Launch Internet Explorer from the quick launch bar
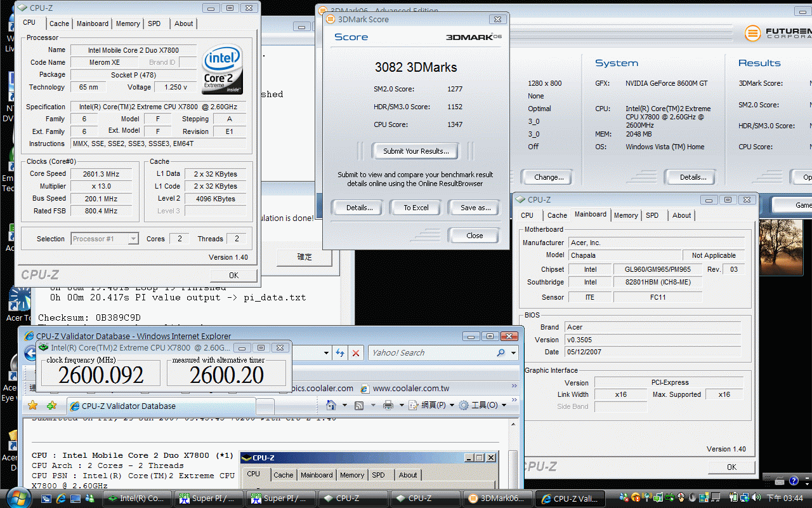Screen dimensions: 812x508 [x=61, y=498]
